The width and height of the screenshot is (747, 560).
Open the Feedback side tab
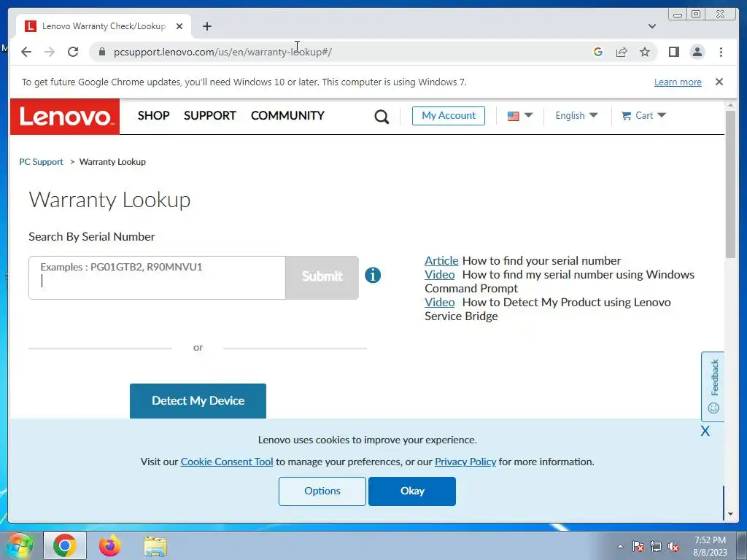(713, 386)
